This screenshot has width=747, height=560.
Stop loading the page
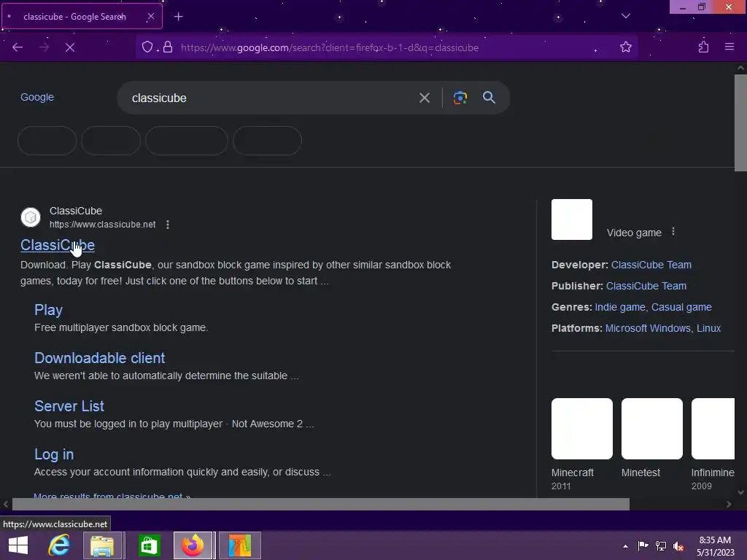[69, 47]
